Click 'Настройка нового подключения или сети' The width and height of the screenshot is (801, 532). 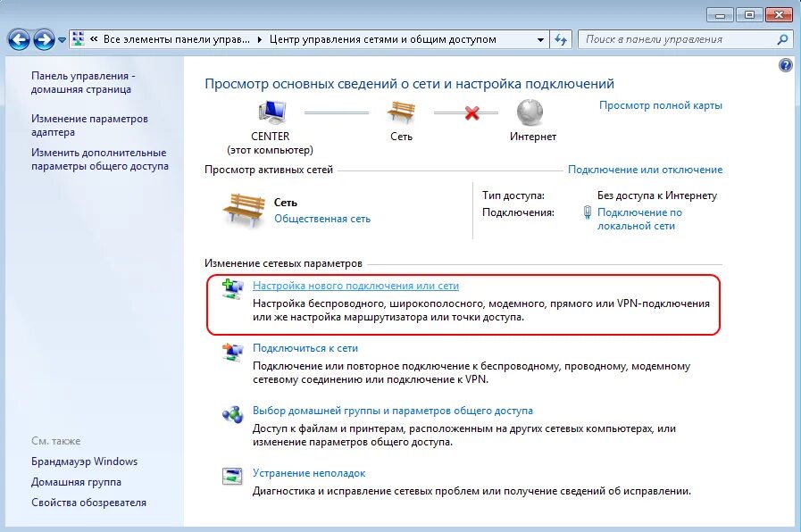pyautogui.click(x=355, y=286)
